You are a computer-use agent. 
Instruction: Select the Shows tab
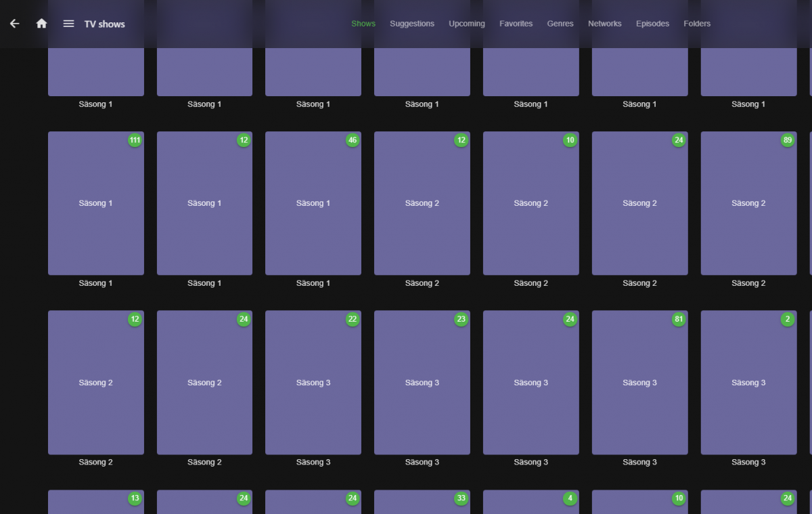363,24
